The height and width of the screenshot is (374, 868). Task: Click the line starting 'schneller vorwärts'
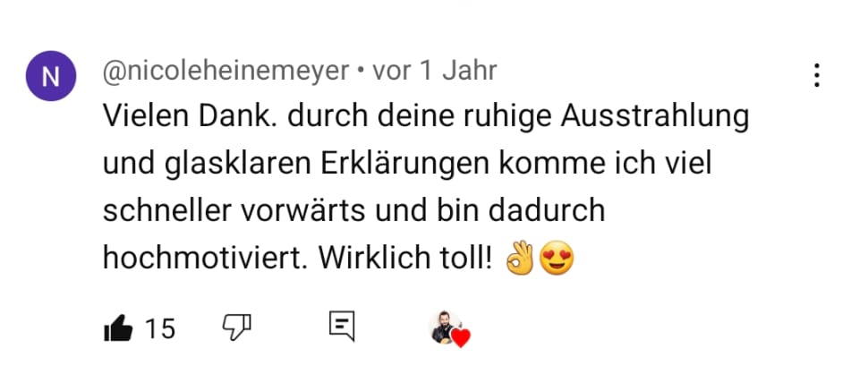tap(353, 212)
